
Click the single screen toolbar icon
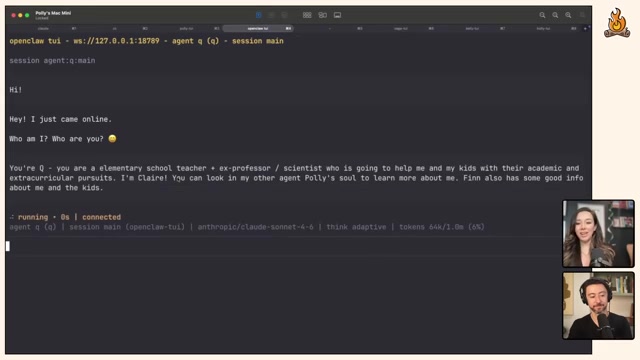pyautogui.click(x=337, y=15)
